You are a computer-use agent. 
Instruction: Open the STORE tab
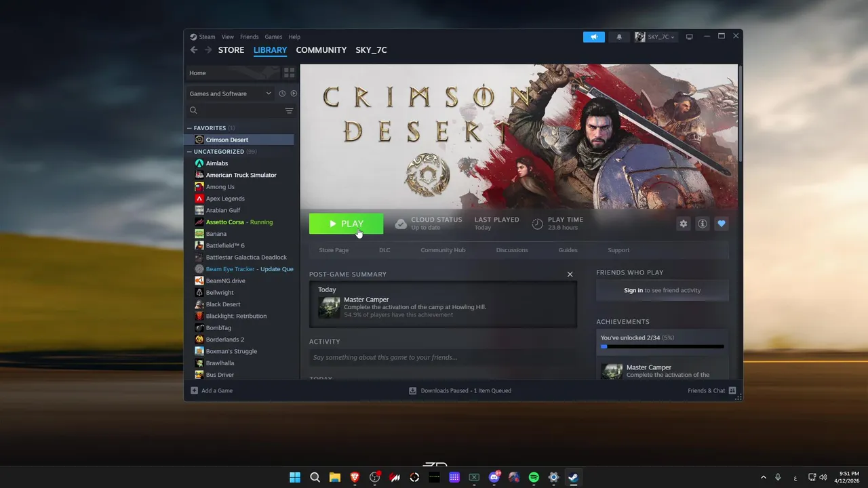(x=231, y=50)
